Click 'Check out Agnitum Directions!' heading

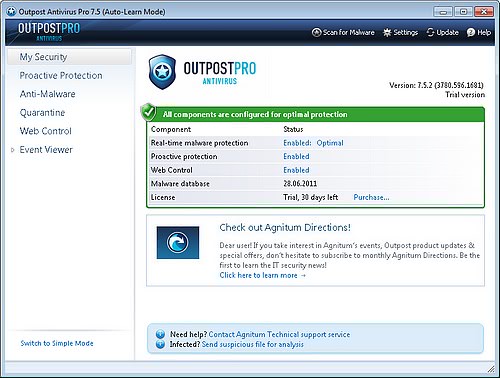coord(285,228)
